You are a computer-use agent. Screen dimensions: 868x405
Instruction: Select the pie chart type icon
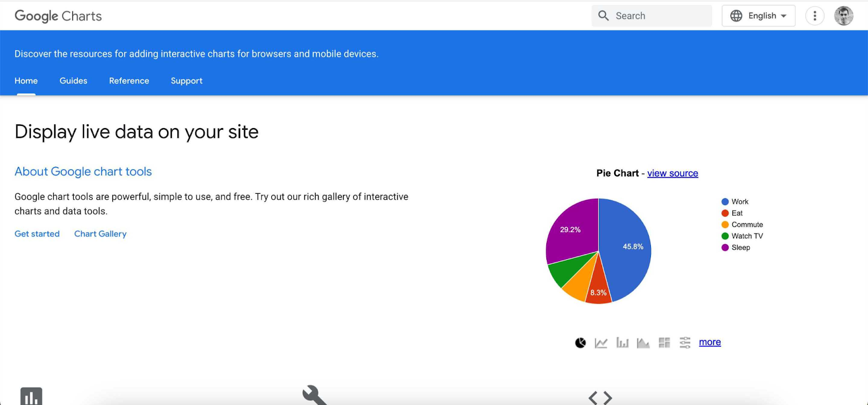click(579, 342)
